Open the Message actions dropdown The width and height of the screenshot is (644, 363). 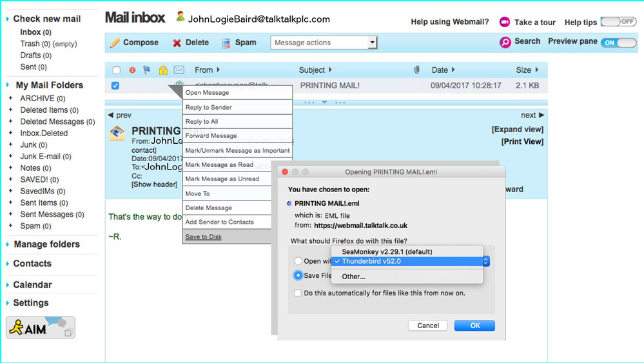(324, 43)
